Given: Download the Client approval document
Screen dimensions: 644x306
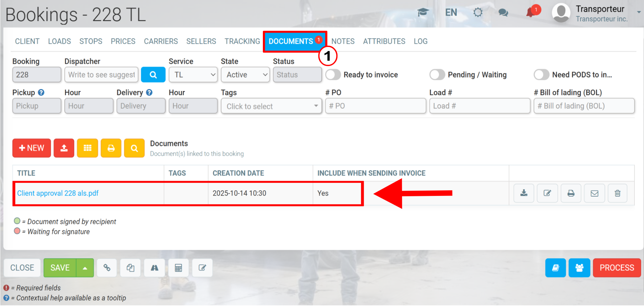Looking at the screenshot, I should [x=524, y=193].
